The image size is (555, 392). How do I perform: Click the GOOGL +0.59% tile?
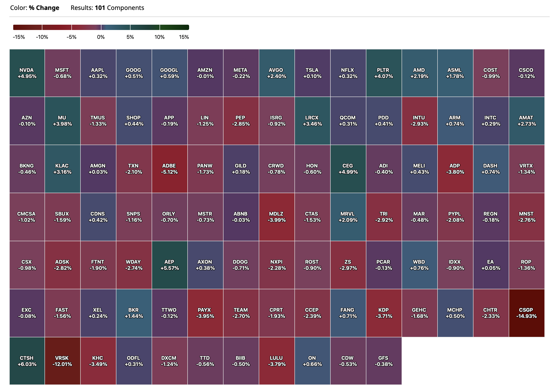[169, 73]
